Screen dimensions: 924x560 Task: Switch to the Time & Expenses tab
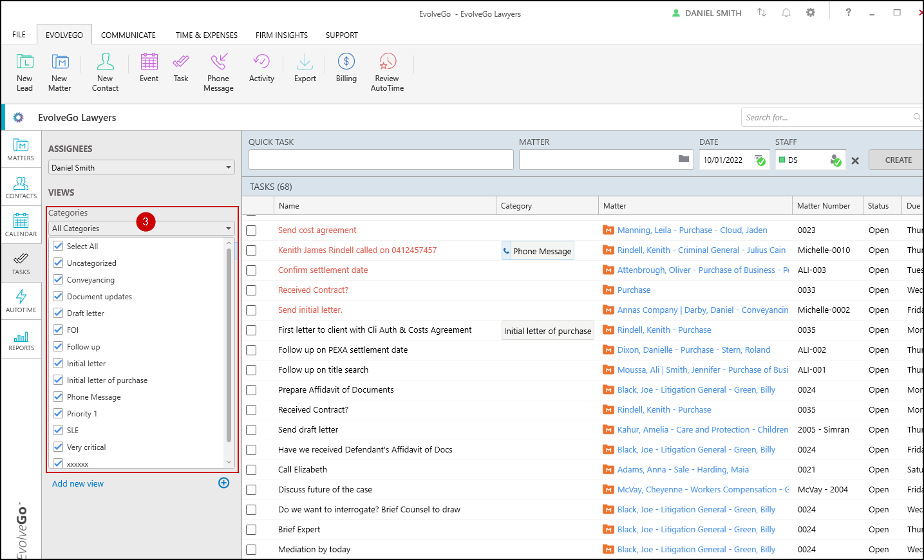pyautogui.click(x=206, y=35)
